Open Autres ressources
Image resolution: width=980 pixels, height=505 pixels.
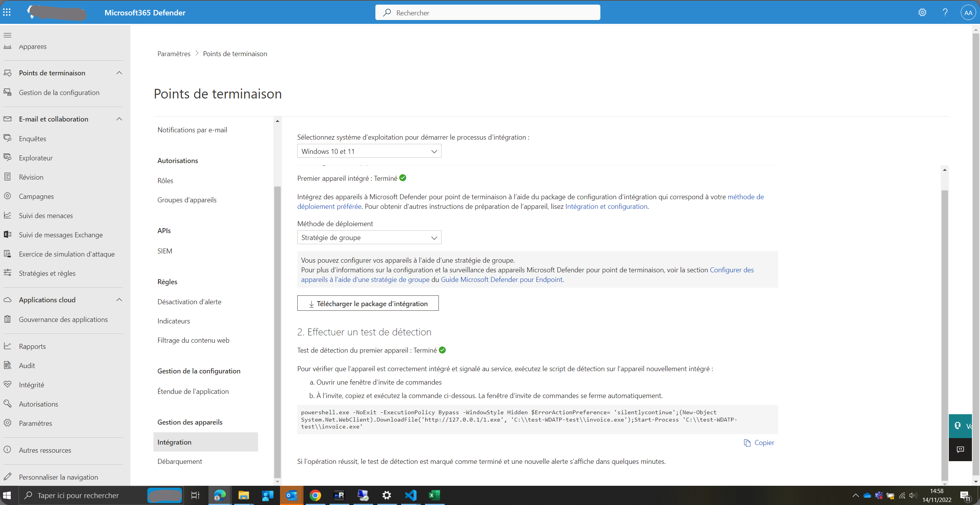point(45,450)
